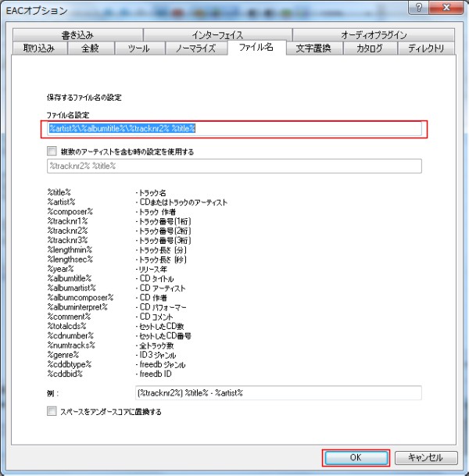Select the オーディオプラグイン tab
The image size is (469, 476).
point(374,35)
